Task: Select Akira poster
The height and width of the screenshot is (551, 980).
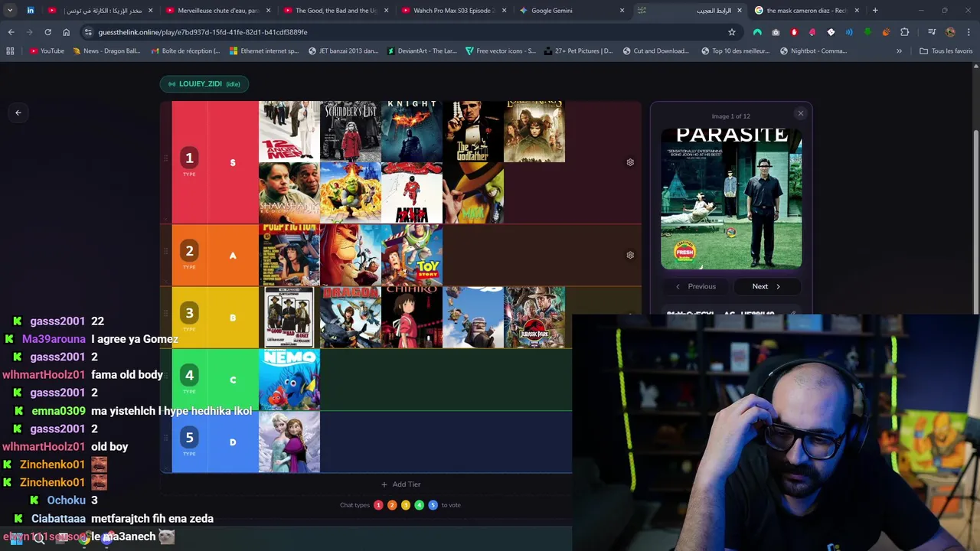Action: point(412,193)
